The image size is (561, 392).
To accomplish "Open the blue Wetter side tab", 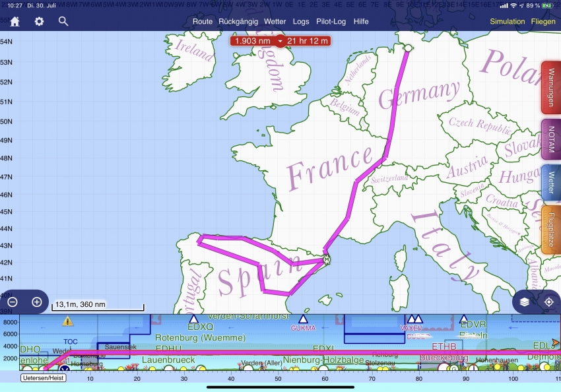I will tap(551, 183).
